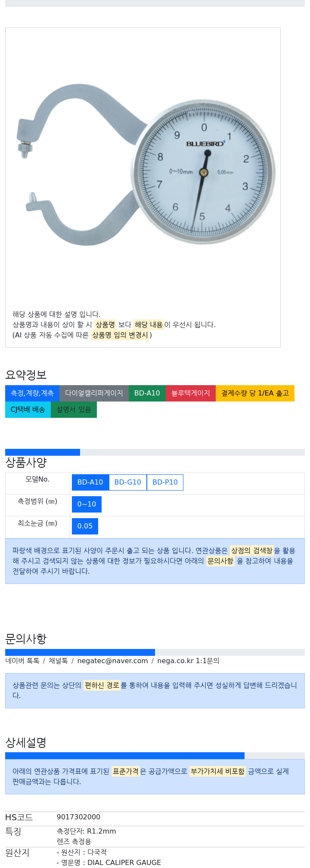Viewport: 310px width, 868px height.
Task: Click the 문의사항 section heading
Action: [26, 639]
